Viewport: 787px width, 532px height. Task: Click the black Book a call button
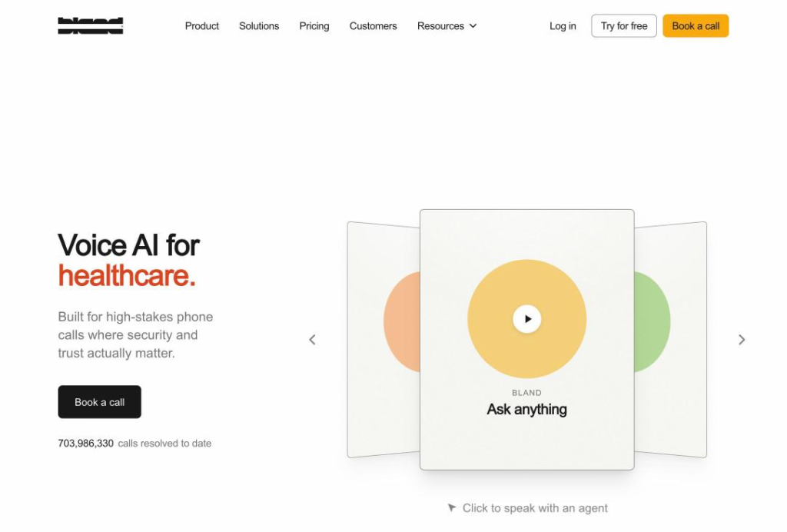[x=99, y=402]
